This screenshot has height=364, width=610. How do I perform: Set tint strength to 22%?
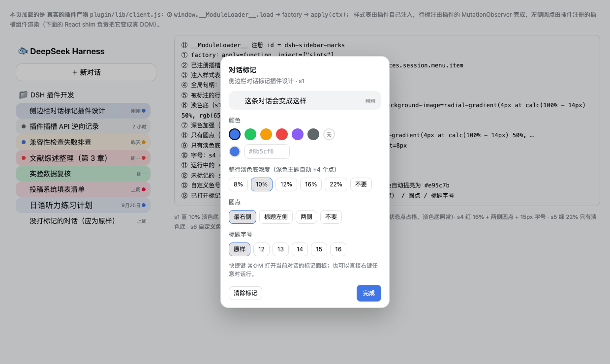(336, 184)
